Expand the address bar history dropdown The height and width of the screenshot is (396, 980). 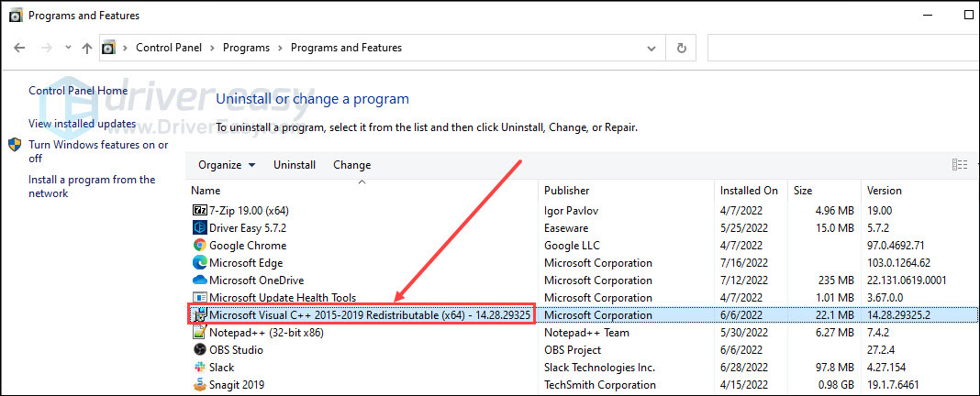tap(651, 49)
